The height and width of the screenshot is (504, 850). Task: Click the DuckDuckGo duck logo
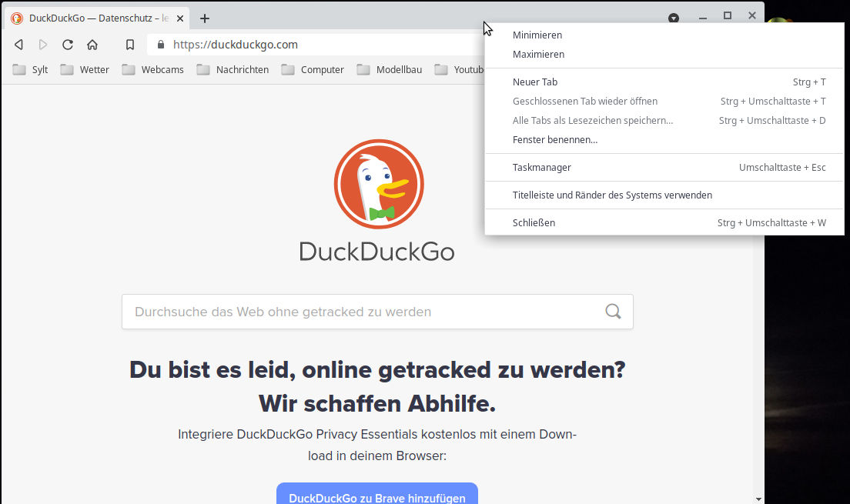pos(378,184)
